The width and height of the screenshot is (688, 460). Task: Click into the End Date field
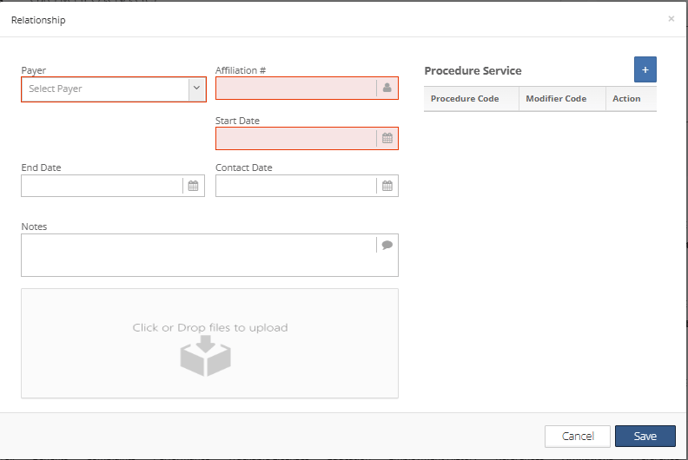pos(101,186)
